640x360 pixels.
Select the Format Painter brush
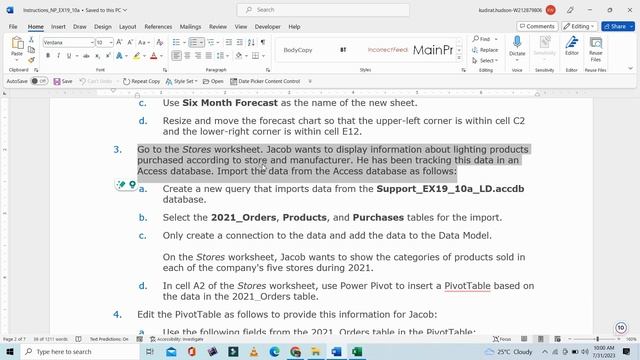coord(31,60)
